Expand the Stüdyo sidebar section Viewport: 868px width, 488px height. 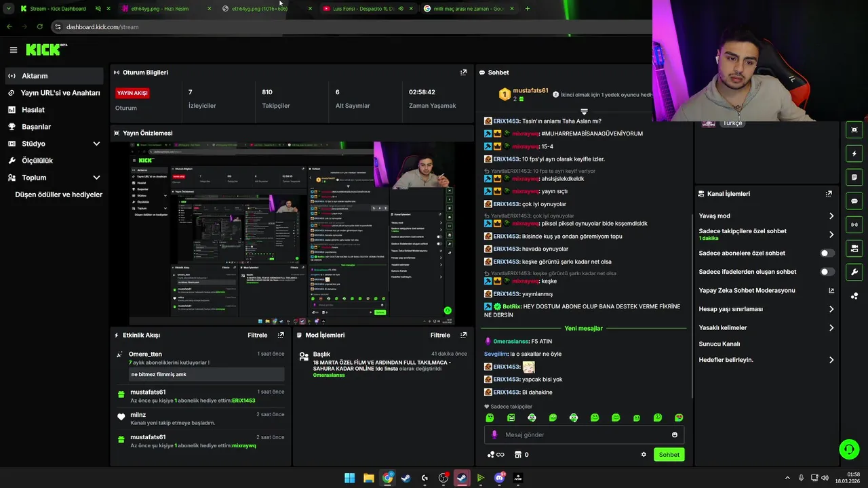pos(96,144)
